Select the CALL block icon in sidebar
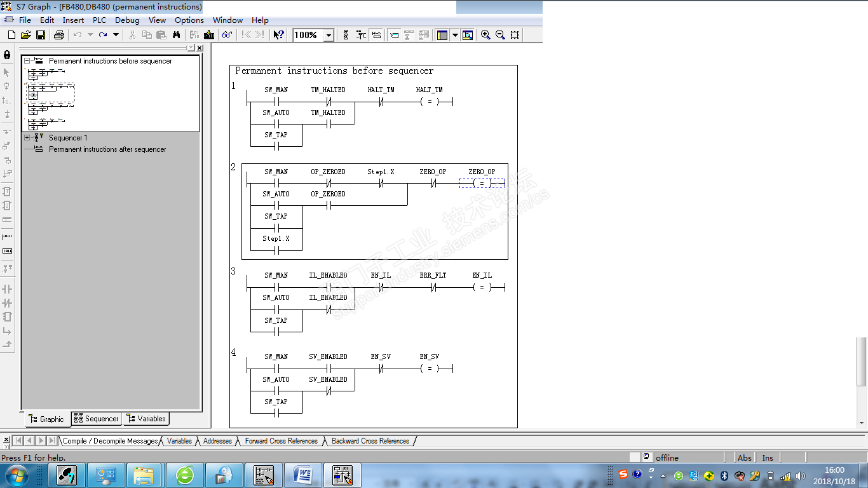868x488 pixels. coord(7,251)
